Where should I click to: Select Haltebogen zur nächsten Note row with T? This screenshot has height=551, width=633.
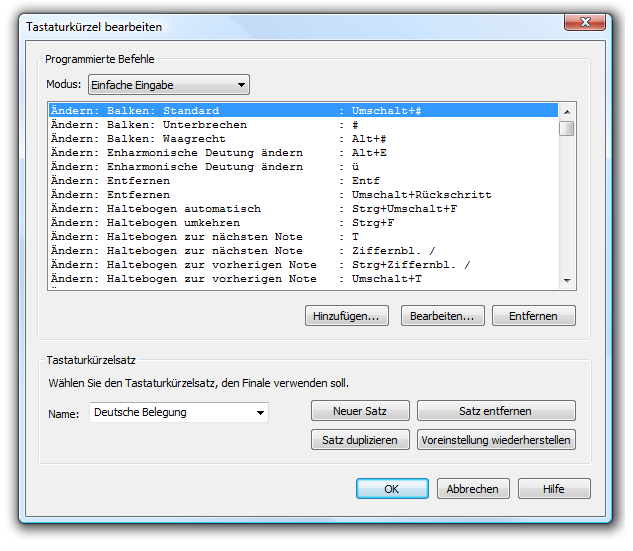pos(304,237)
